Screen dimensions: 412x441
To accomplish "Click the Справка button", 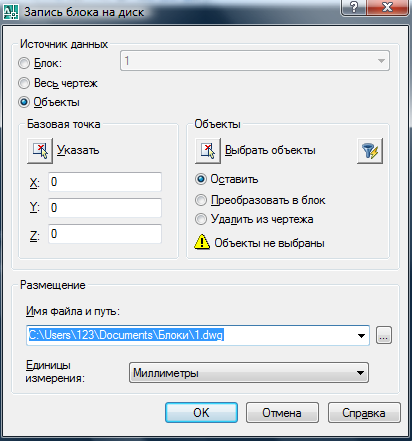I will coord(364,413).
